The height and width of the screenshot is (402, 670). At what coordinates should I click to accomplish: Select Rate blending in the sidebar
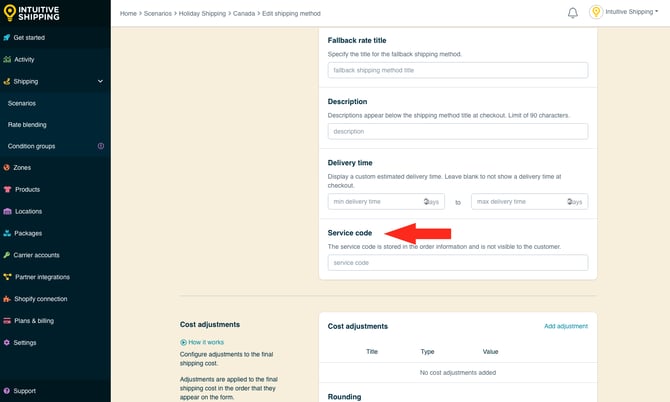pos(27,125)
